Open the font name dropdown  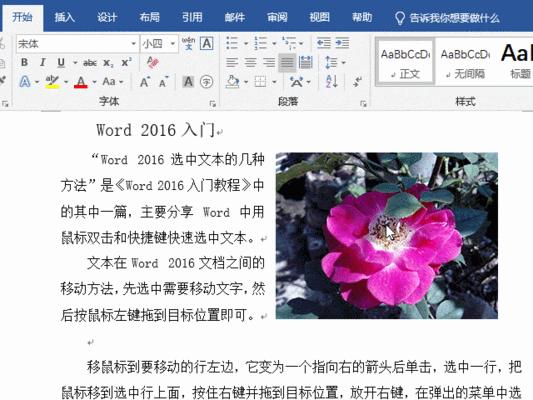click(134, 44)
